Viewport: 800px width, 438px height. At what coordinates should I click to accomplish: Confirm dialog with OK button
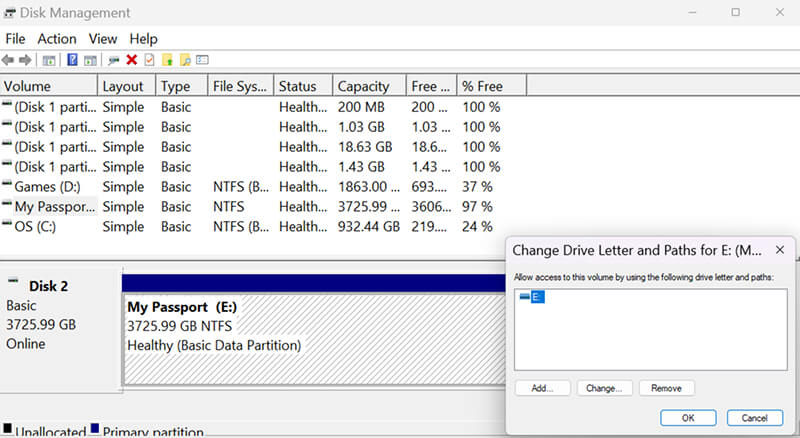[688, 418]
